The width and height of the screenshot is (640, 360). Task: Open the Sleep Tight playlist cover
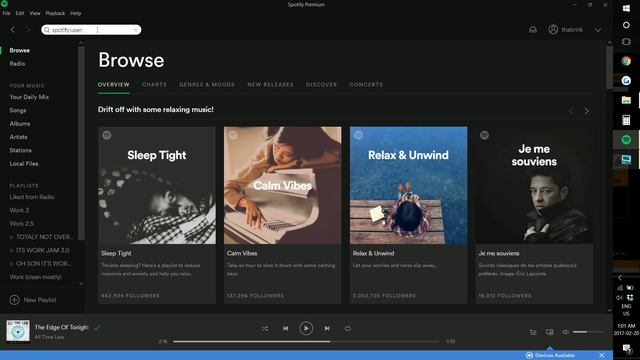(157, 185)
